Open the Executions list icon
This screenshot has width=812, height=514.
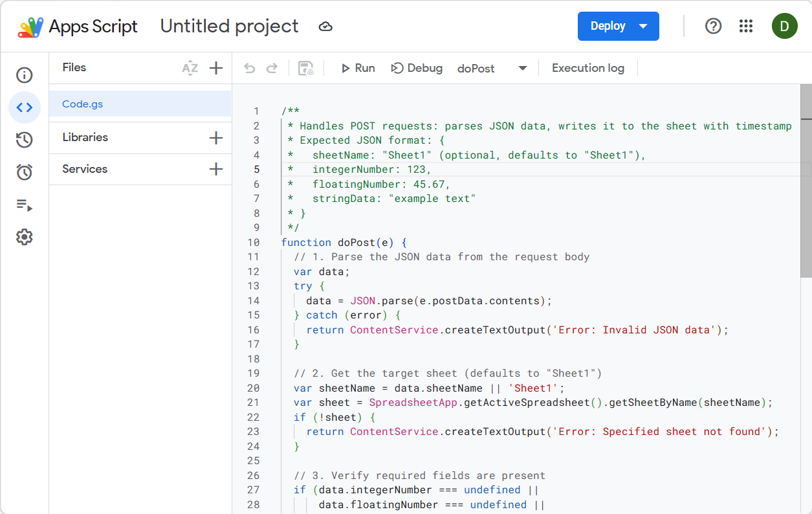point(25,205)
